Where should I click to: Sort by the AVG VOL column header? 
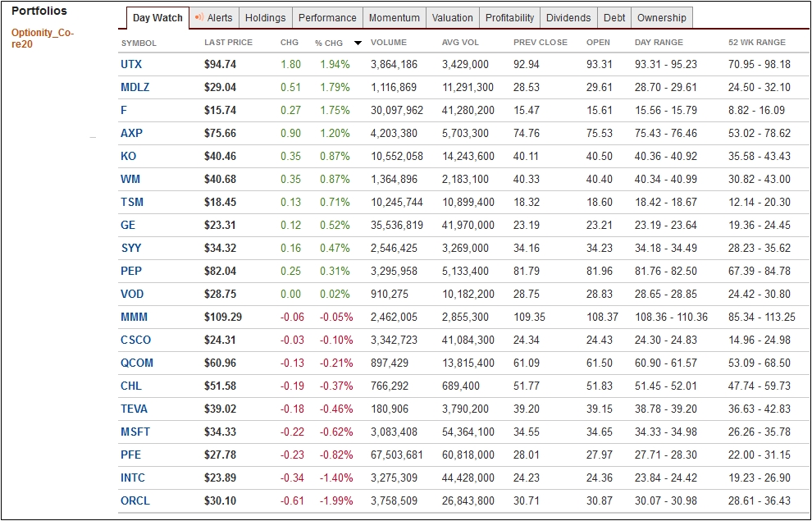pyautogui.click(x=460, y=43)
